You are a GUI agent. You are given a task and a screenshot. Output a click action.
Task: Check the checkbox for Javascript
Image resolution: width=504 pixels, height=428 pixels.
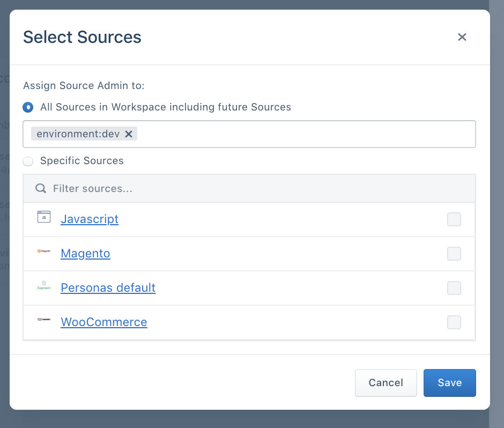tap(454, 219)
